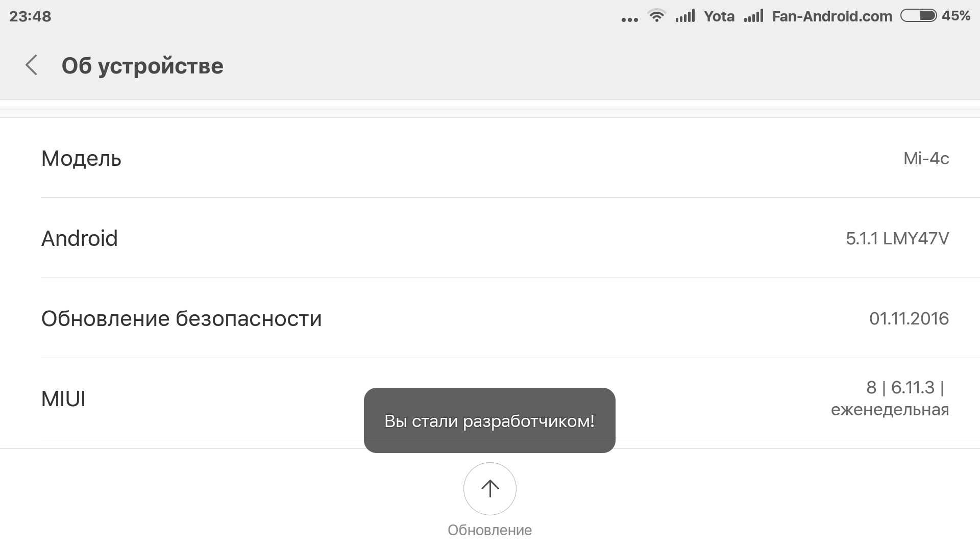Tap the Wi-Fi status icon
980x551 pixels.
tap(656, 16)
